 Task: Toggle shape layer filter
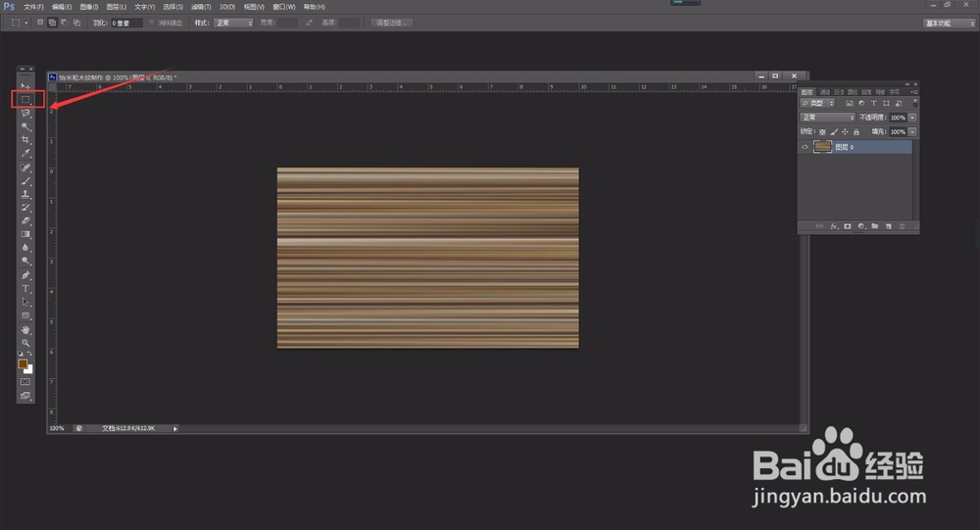tap(886, 103)
